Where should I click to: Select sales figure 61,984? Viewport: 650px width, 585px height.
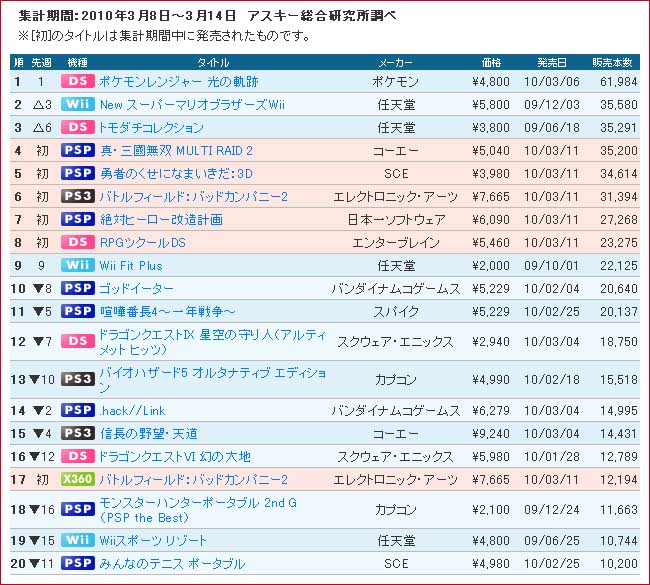coord(618,81)
